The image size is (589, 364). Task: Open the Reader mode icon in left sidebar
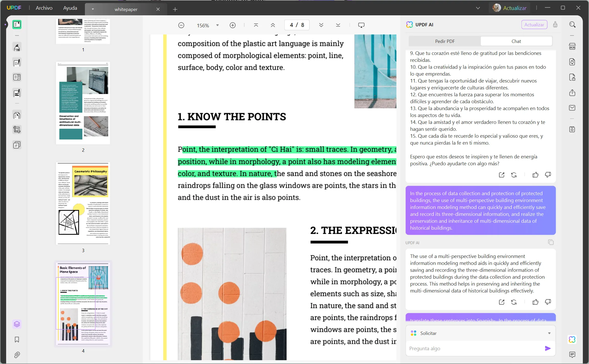pyautogui.click(x=17, y=25)
